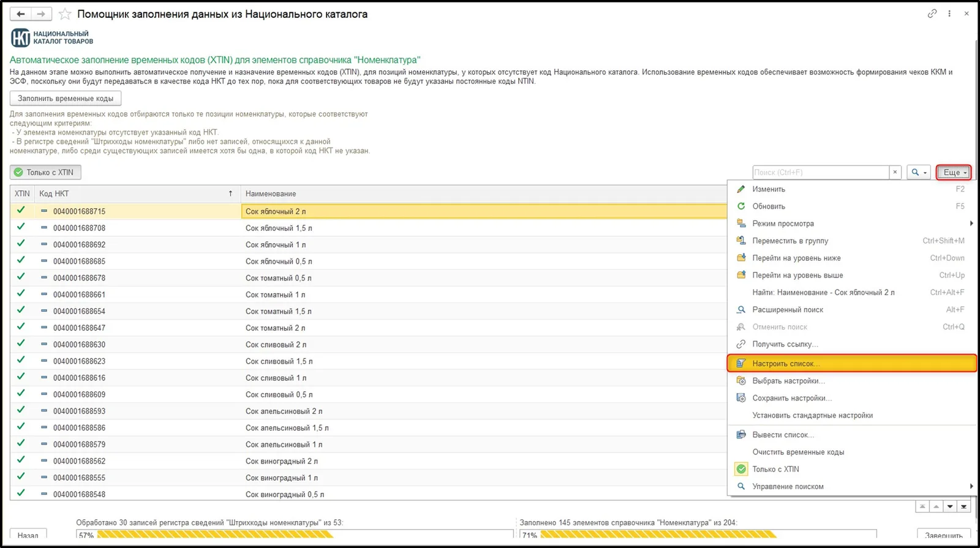980x548 pixels.
Task: Click the pencil icon next to Изменить
Action: tap(741, 189)
